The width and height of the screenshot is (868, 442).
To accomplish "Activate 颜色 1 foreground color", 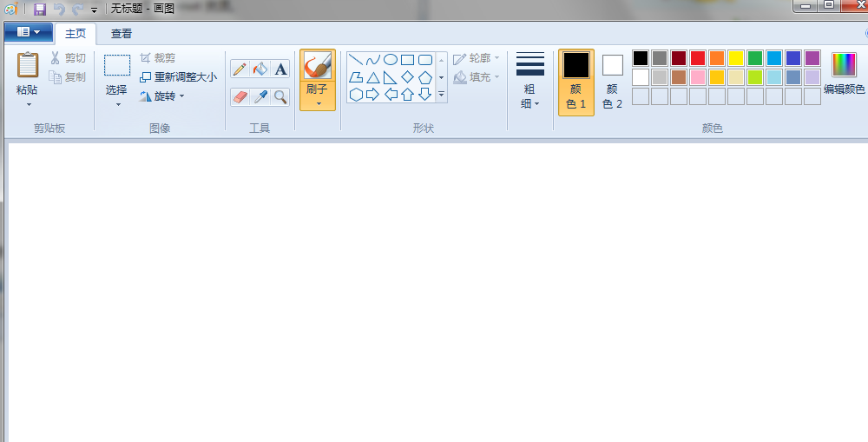I will click(x=576, y=82).
